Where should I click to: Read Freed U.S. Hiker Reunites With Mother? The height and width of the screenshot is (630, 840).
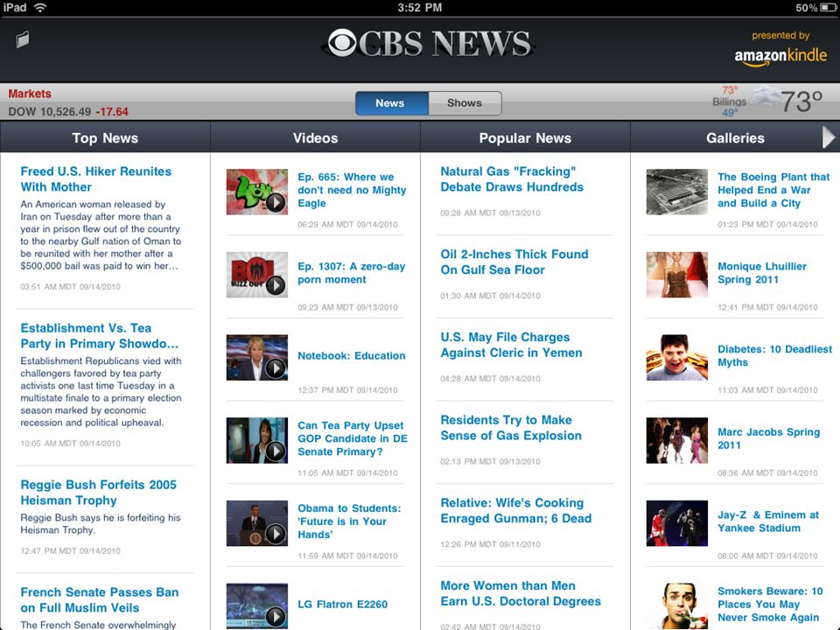pyautogui.click(x=96, y=178)
